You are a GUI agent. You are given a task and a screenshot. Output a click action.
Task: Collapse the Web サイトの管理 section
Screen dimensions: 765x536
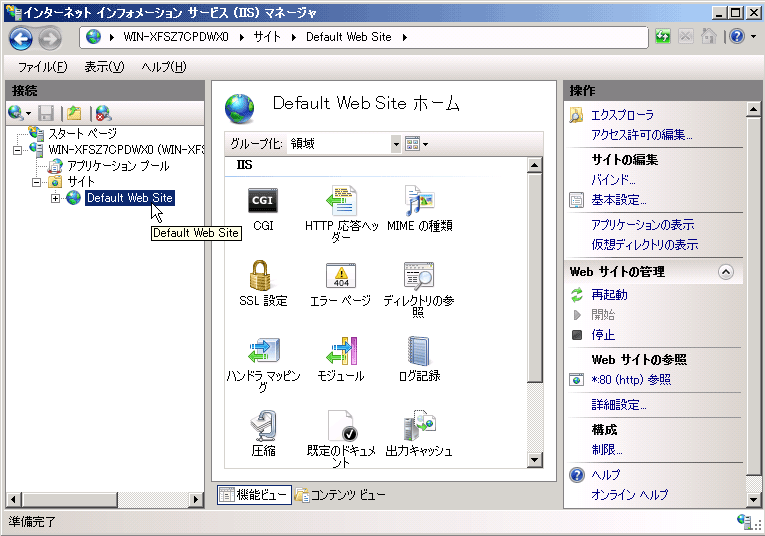click(726, 272)
